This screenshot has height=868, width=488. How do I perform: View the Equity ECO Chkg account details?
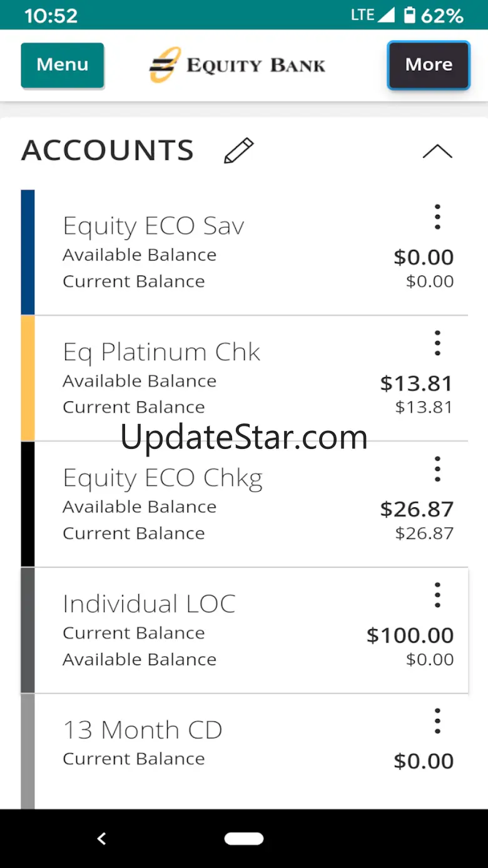(163, 478)
